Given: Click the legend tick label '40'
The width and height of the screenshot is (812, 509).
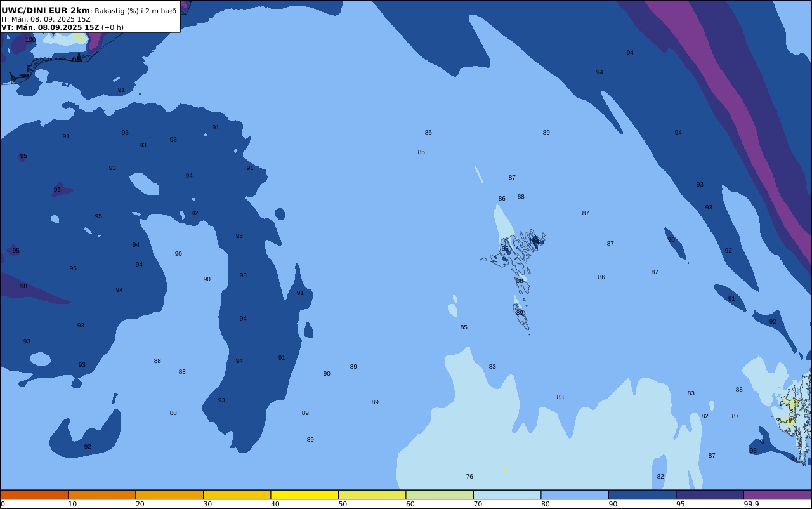Looking at the screenshot, I should [x=275, y=504].
